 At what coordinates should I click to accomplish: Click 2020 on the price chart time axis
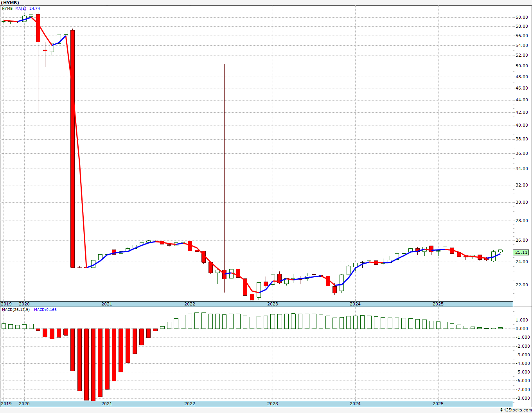tap(24, 304)
